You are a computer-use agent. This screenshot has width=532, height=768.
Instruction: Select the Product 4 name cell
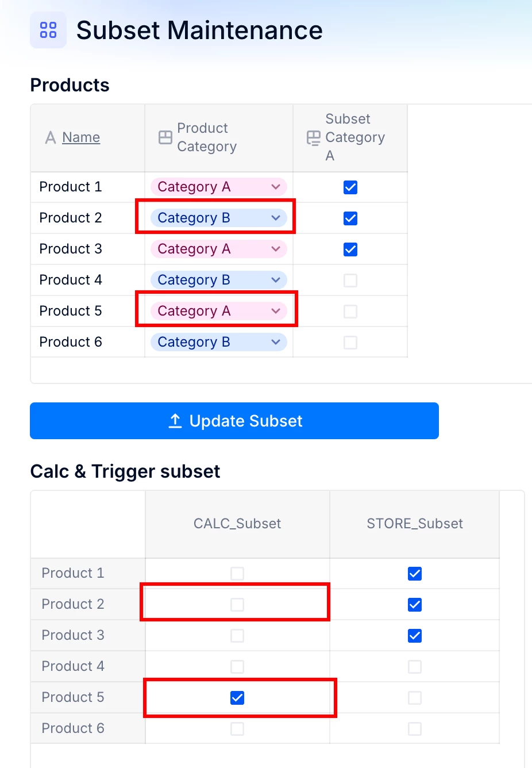pos(71,280)
